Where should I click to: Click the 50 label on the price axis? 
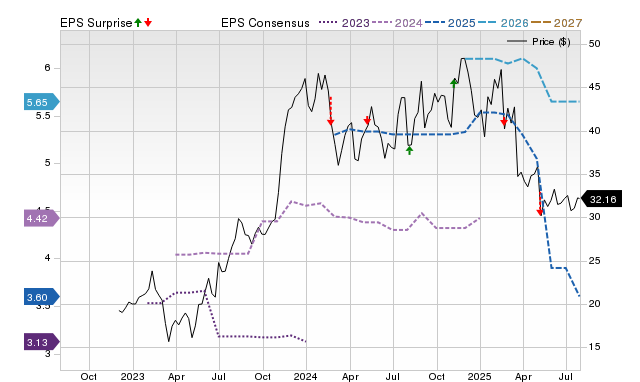point(595,44)
